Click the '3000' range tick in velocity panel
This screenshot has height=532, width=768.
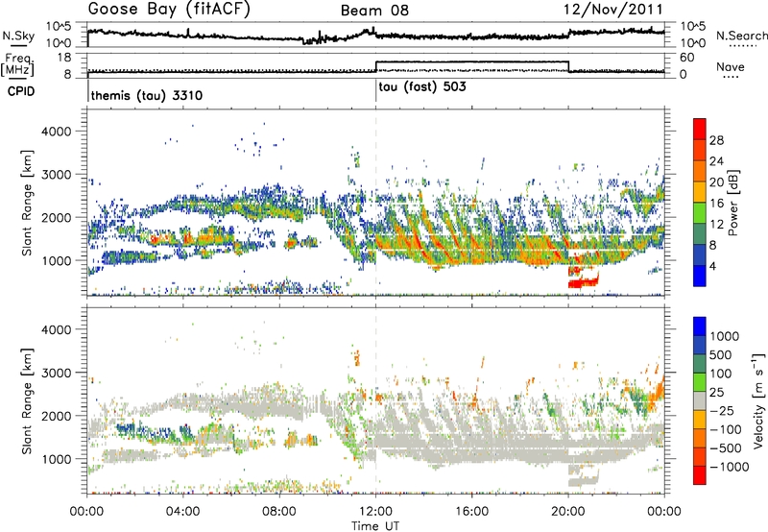click(x=56, y=373)
